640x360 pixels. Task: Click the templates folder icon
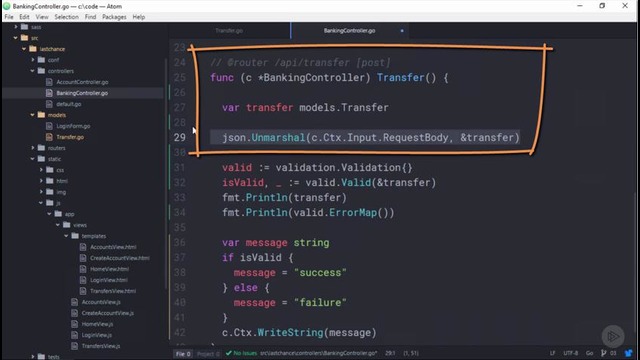point(75,236)
